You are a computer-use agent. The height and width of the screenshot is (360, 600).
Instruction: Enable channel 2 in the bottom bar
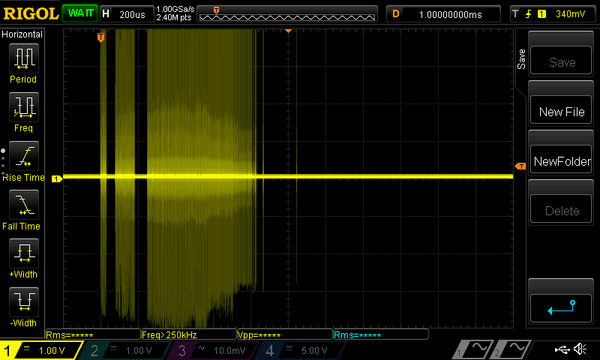click(123, 350)
